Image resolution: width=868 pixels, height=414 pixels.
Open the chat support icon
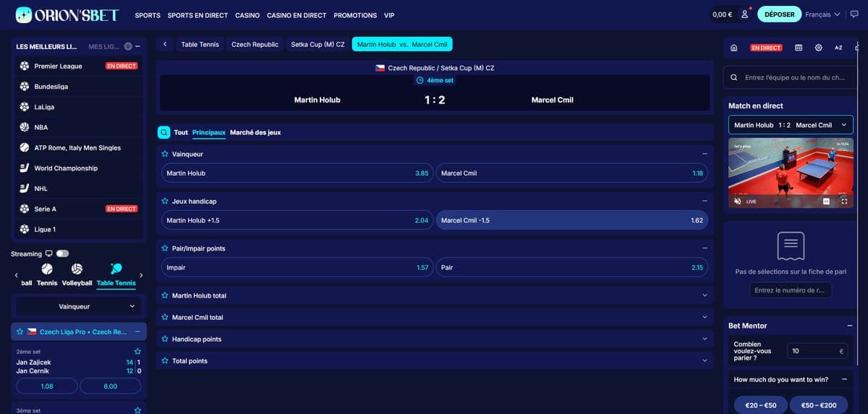pyautogui.click(x=853, y=14)
